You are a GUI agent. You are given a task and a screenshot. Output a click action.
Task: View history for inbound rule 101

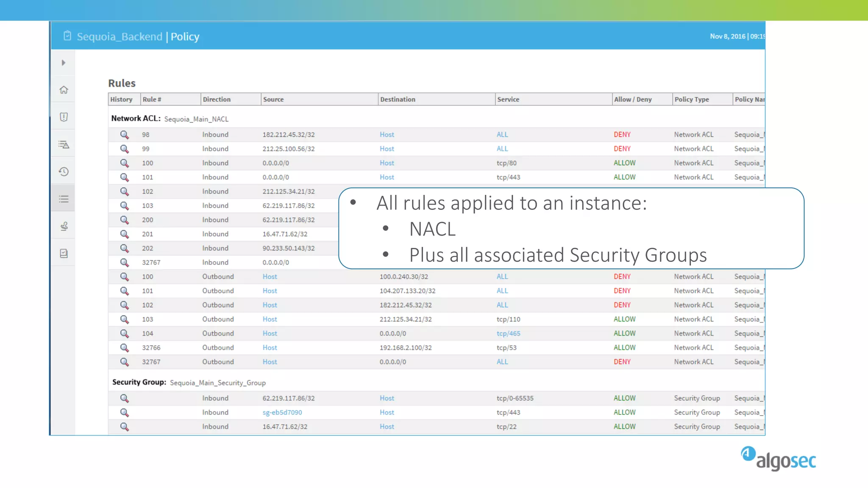click(x=124, y=177)
